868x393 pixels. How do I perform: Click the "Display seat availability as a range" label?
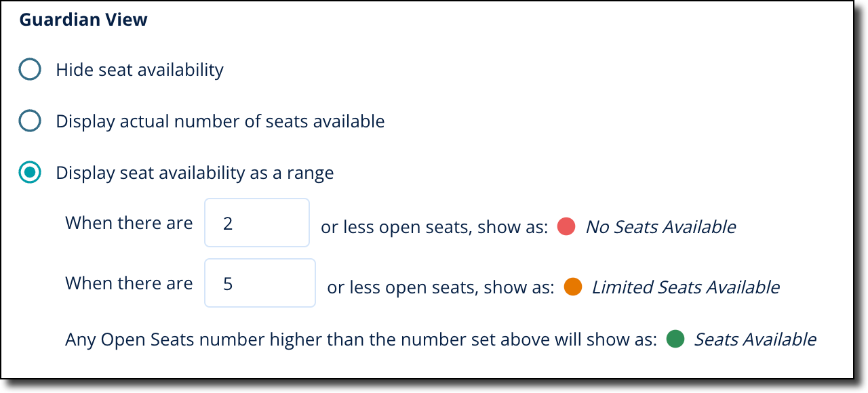tap(195, 173)
